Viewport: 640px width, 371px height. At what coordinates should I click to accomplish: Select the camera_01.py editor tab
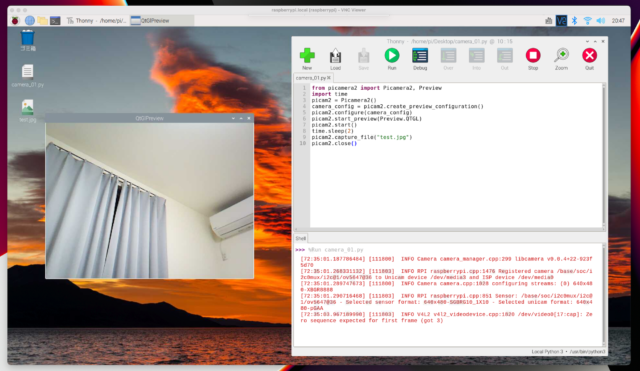(x=311, y=78)
